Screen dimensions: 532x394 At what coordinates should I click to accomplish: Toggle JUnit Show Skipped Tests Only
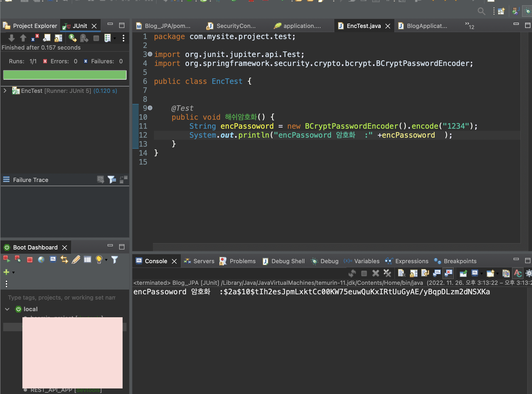click(47, 38)
